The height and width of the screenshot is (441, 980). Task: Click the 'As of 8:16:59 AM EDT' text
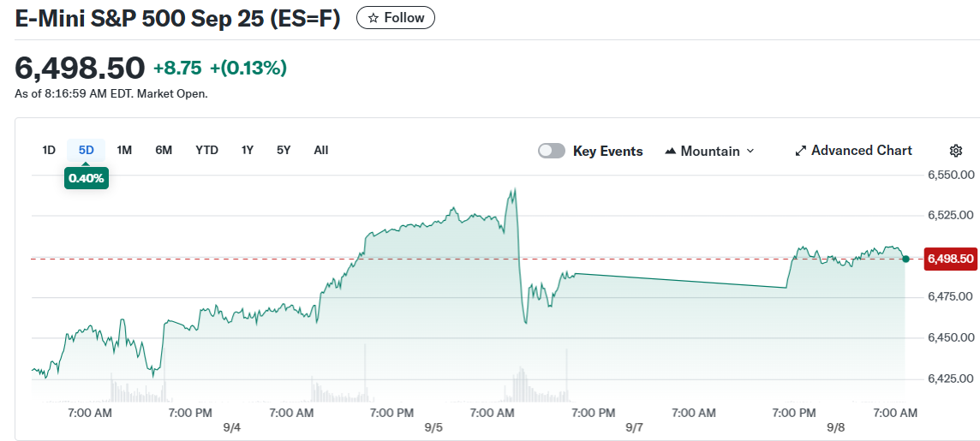(111, 94)
